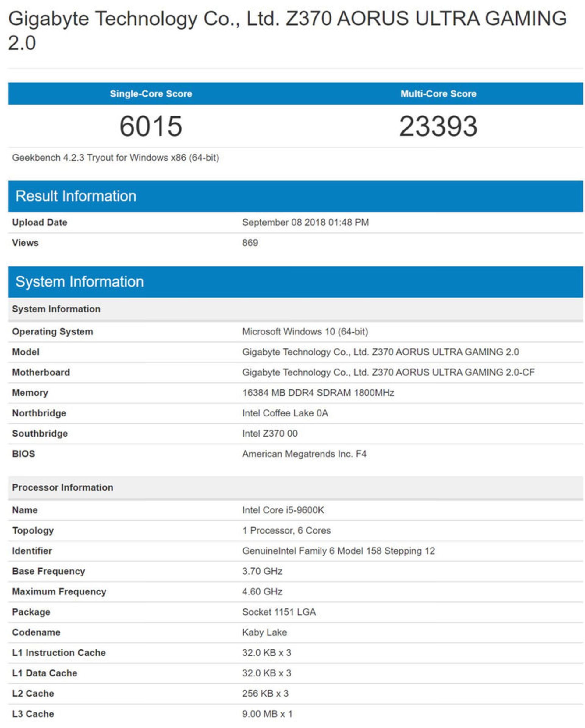The image size is (585, 728).
Task: Click the Processor Information subsection header
Action: tap(62, 487)
